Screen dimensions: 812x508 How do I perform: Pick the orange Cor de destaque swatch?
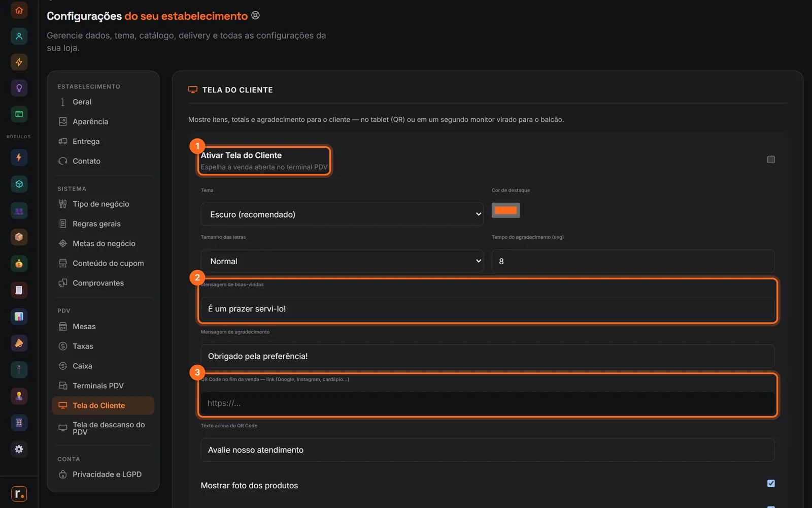(505, 210)
